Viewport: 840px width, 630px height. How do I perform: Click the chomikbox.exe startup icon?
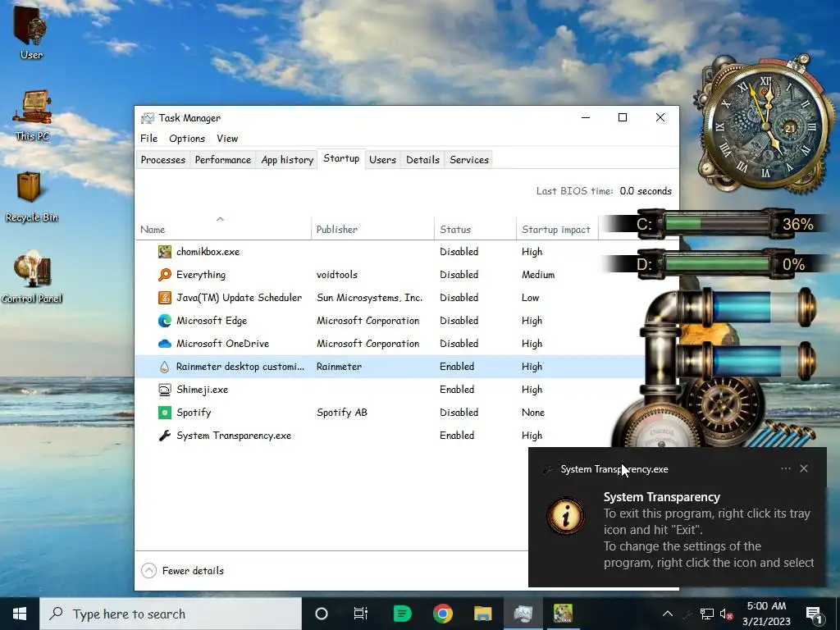click(164, 251)
